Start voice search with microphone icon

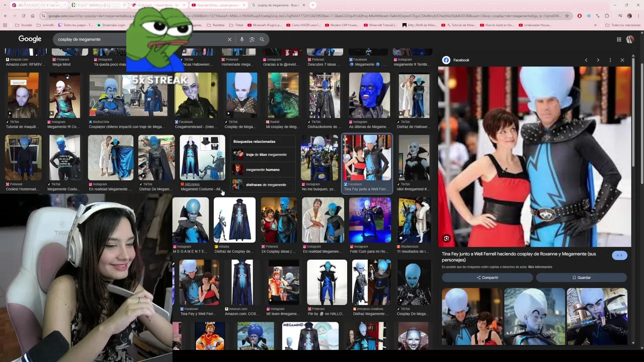tap(242, 39)
